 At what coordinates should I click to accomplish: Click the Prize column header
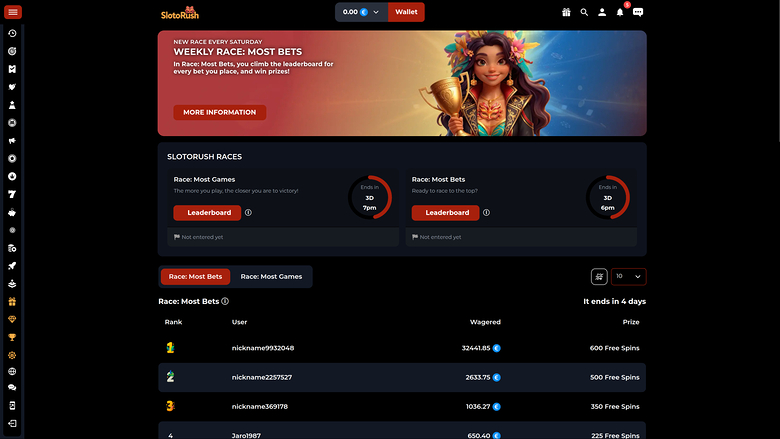tap(631, 322)
